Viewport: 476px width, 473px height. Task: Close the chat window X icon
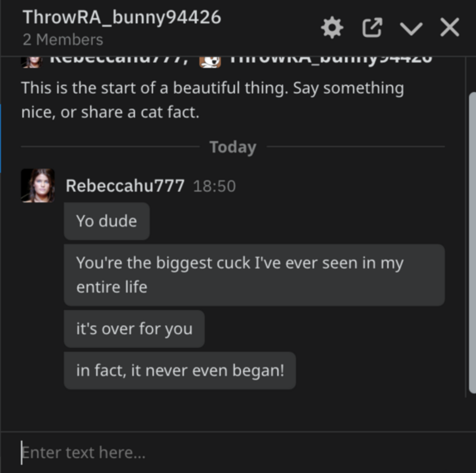[x=450, y=27]
